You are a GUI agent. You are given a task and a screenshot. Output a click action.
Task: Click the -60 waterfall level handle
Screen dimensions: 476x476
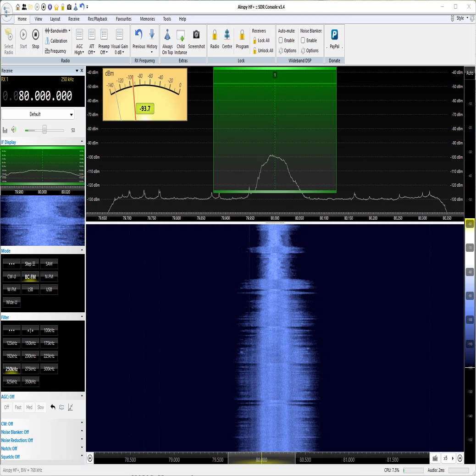470,224
